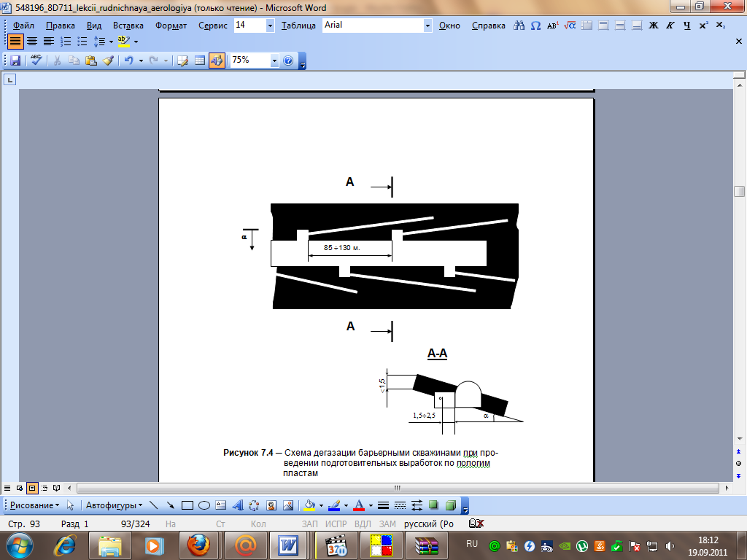Open the font size dropdown showing 14

270,26
